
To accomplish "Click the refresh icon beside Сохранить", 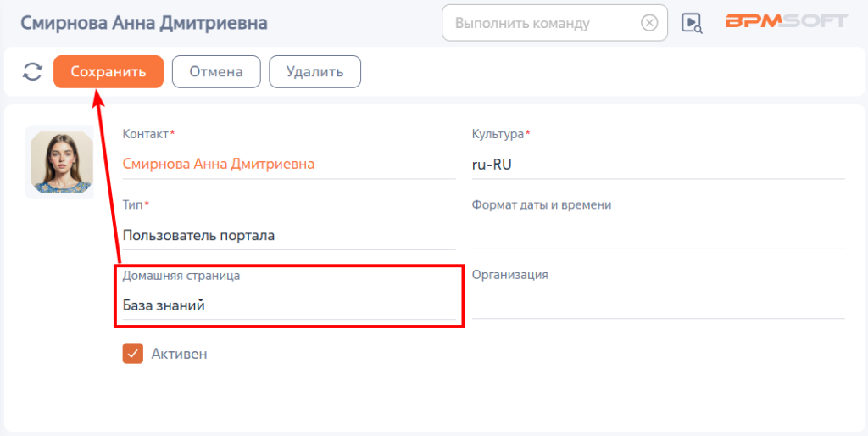I will (x=33, y=71).
